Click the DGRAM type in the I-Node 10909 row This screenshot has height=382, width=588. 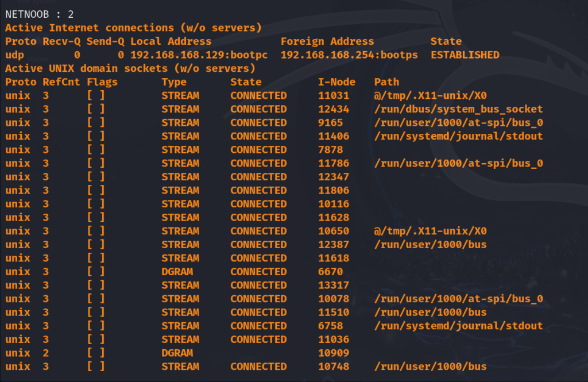(177, 352)
